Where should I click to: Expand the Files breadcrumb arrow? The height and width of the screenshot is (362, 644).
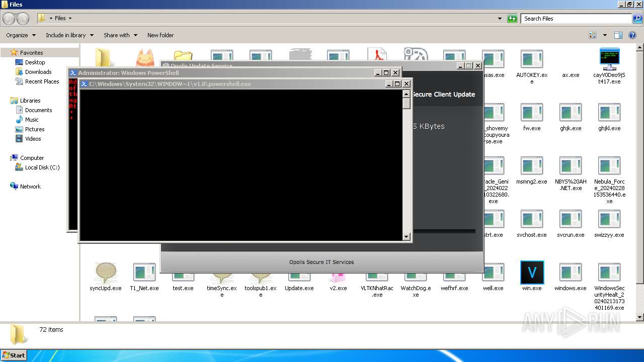(x=70, y=18)
